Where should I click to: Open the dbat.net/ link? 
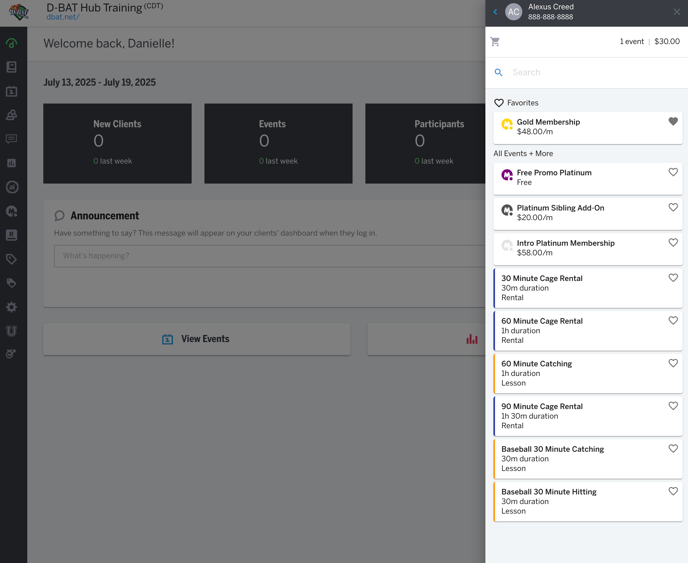[x=63, y=17]
